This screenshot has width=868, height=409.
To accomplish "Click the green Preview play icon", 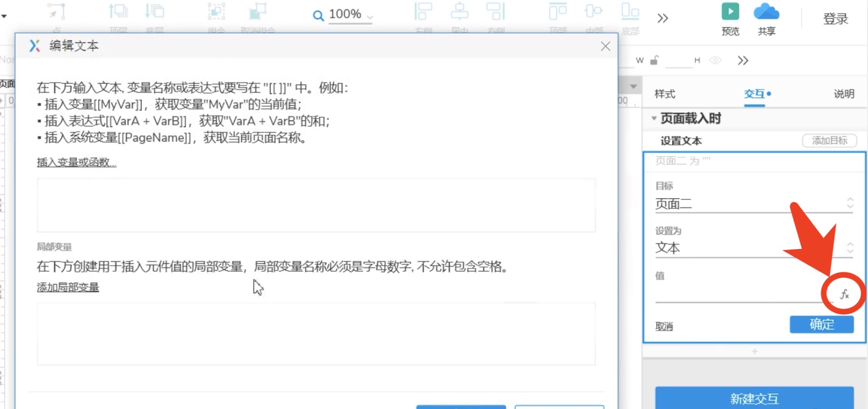I will click(x=730, y=12).
